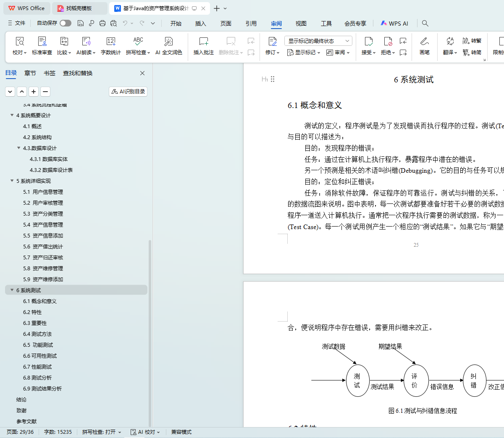Jump to 6.4 测试方法 in outline
Screen dimensions: 504x438
[37, 334]
